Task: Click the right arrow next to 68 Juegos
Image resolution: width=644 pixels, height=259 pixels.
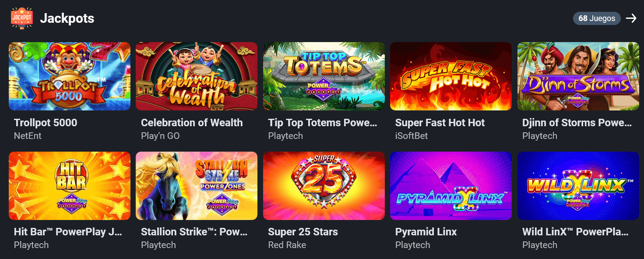Action: click(631, 18)
